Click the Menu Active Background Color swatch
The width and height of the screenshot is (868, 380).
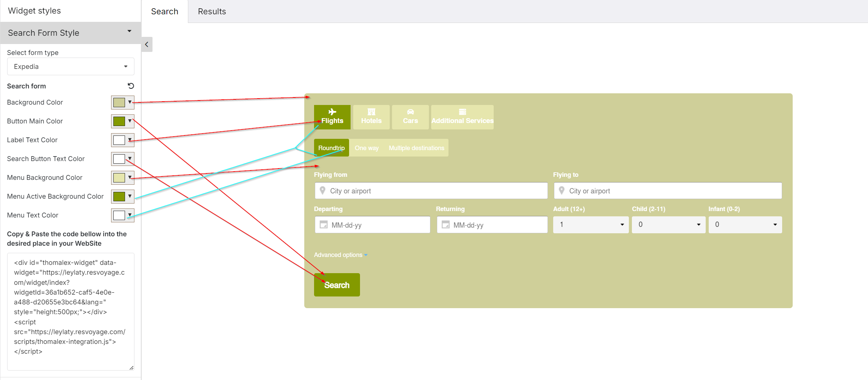point(119,196)
